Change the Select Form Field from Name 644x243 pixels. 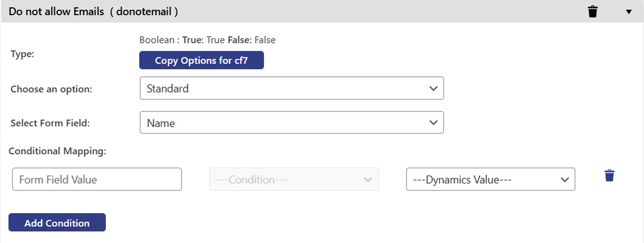[292, 123]
